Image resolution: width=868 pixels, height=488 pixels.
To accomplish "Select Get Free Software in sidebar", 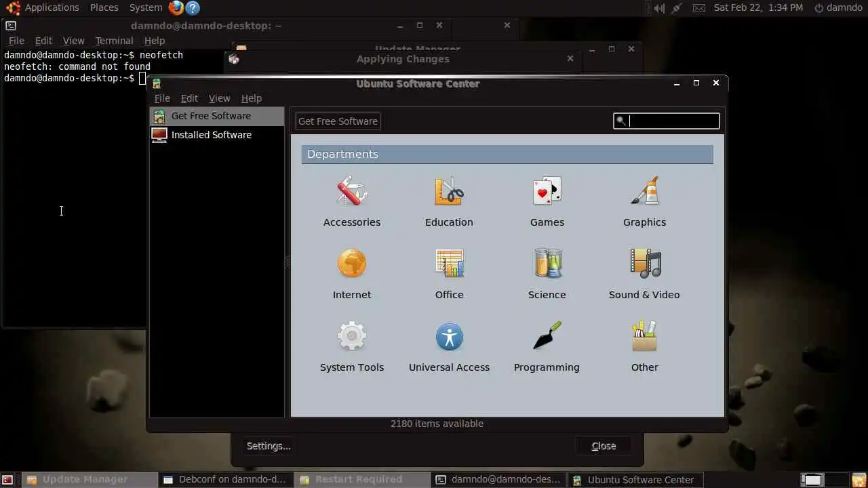I will coord(217,116).
